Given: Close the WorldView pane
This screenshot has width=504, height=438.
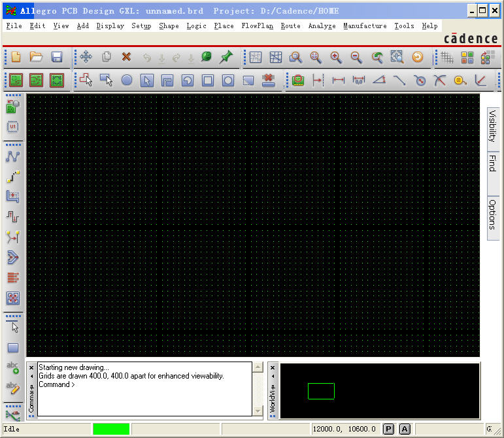Looking at the screenshot, I should [273, 367].
